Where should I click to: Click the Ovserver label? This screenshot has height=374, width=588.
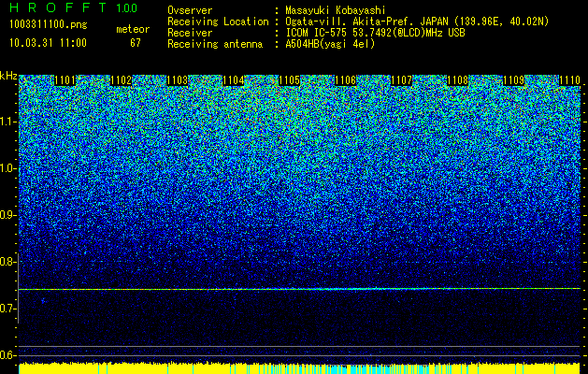[190, 10]
